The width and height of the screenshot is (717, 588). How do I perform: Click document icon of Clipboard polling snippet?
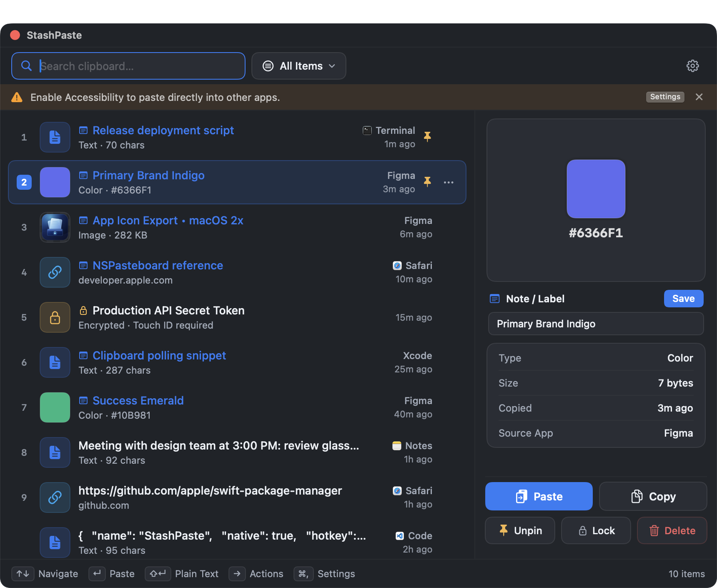(x=55, y=362)
